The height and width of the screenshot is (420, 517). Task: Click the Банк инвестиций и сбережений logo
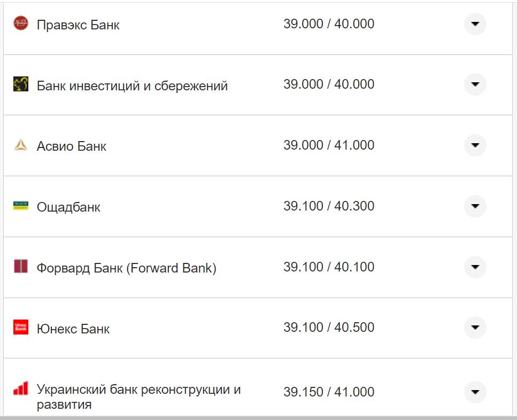click(x=21, y=84)
